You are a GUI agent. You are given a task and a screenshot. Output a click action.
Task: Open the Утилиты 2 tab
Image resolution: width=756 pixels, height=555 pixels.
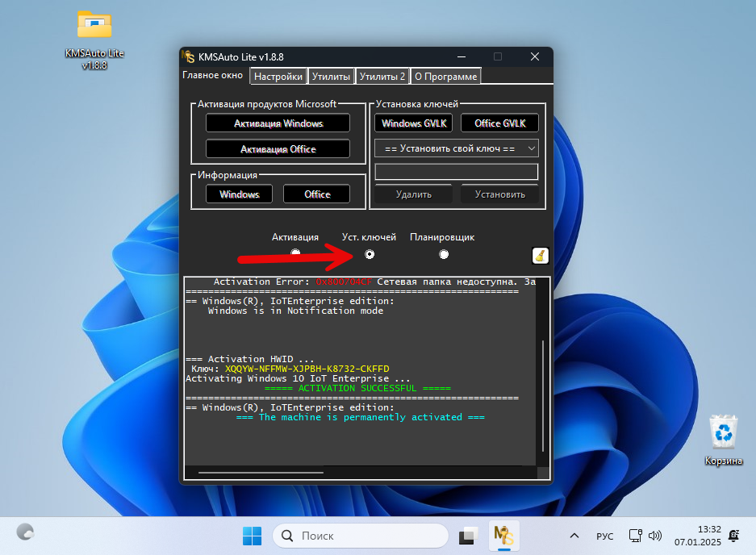click(x=382, y=77)
